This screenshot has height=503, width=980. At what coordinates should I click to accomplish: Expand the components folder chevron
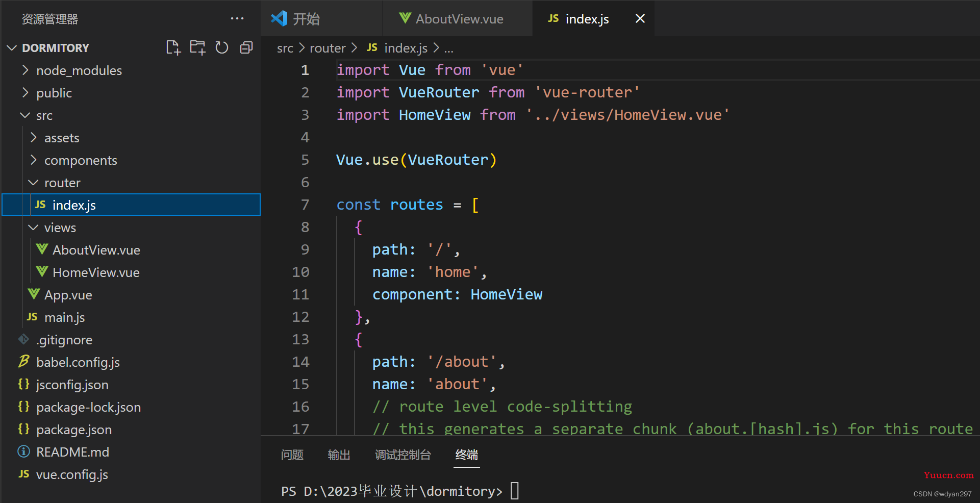click(x=33, y=160)
